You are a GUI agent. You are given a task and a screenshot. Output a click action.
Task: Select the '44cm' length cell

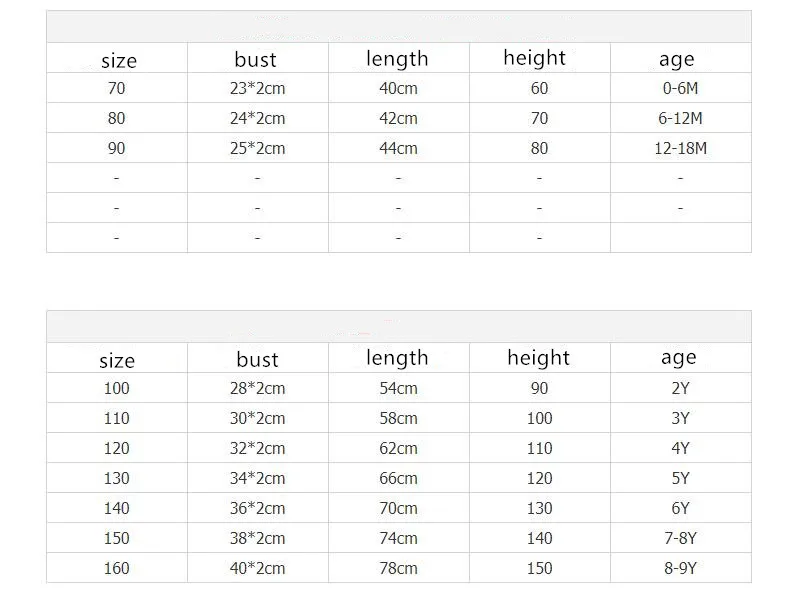[x=398, y=148]
